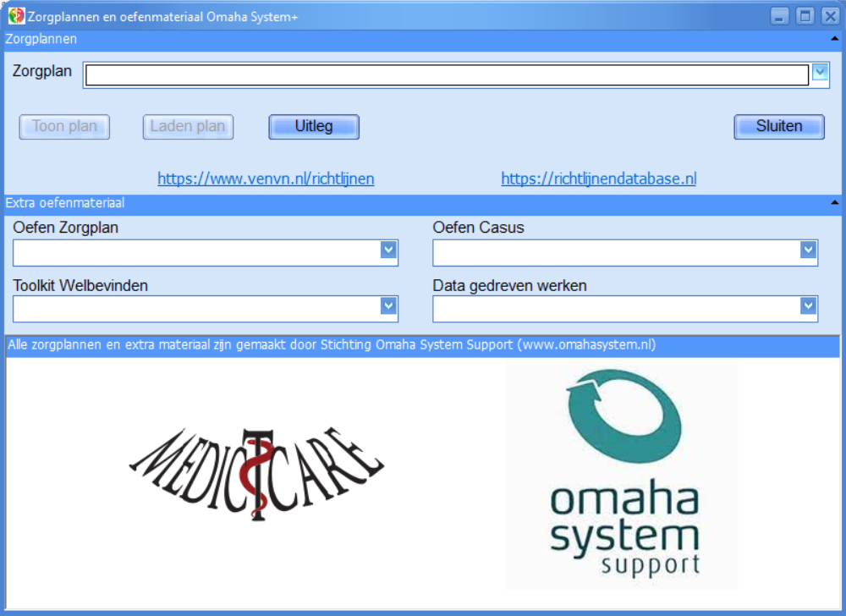Click the Sluiten button
This screenshot has height=616, width=846.
[778, 127]
